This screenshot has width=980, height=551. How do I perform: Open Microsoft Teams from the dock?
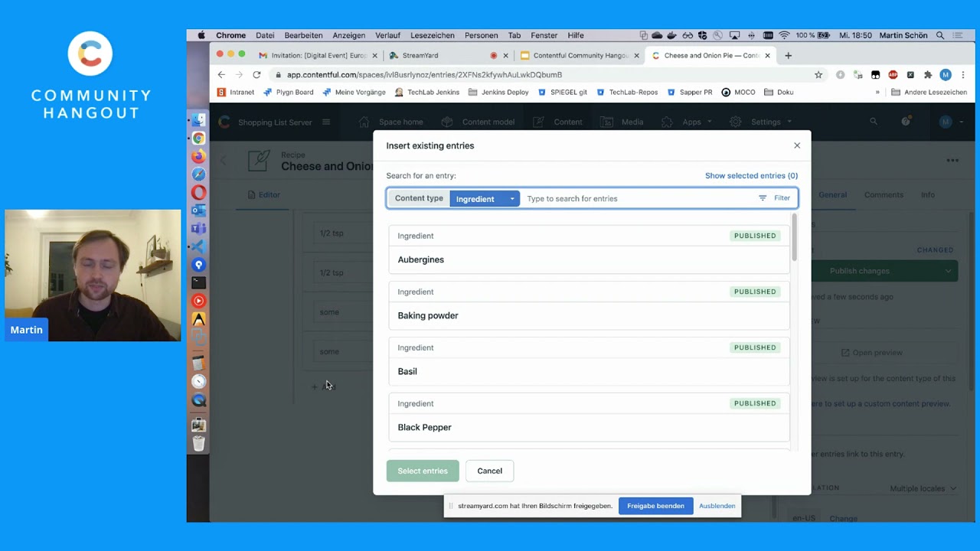198,229
